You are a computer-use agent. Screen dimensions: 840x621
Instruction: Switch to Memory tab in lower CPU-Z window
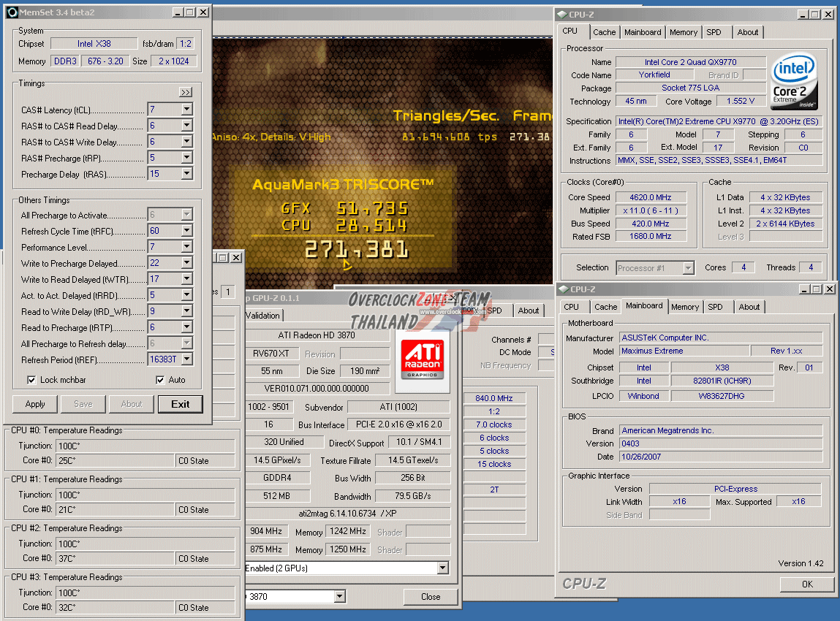pos(685,307)
